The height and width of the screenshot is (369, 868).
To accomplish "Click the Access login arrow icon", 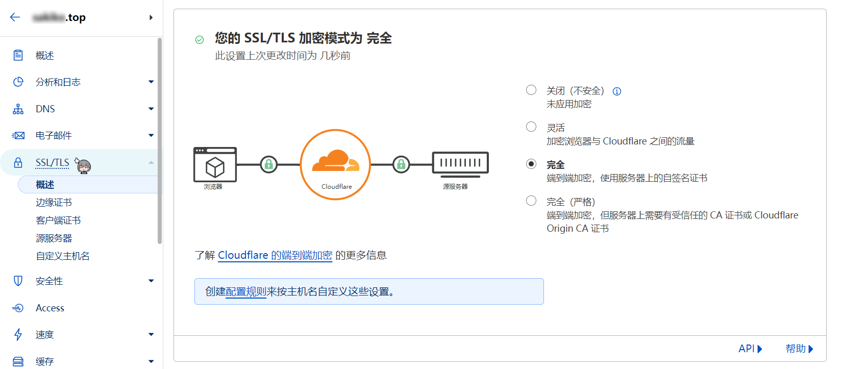I will click(18, 308).
